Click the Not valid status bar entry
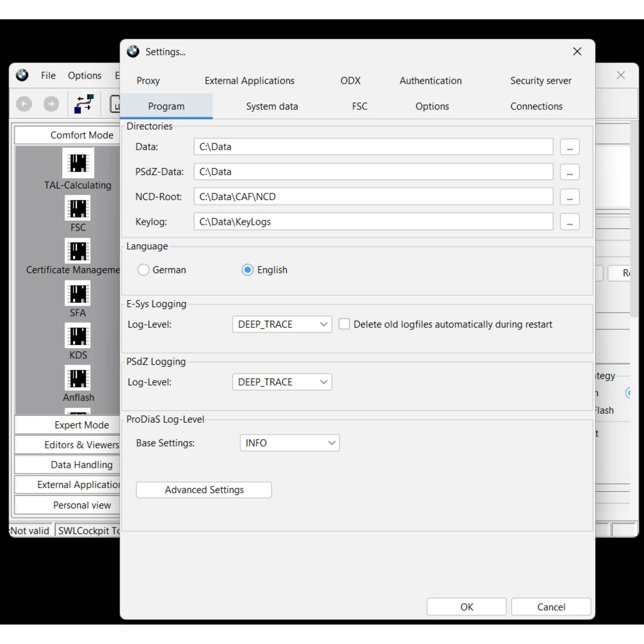The height and width of the screenshot is (644, 644). tap(30, 530)
